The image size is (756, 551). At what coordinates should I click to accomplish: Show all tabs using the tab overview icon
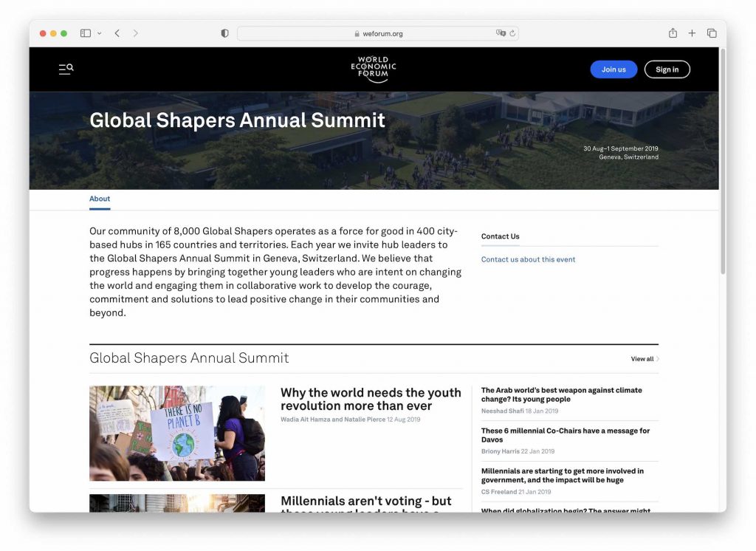click(x=711, y=33)
